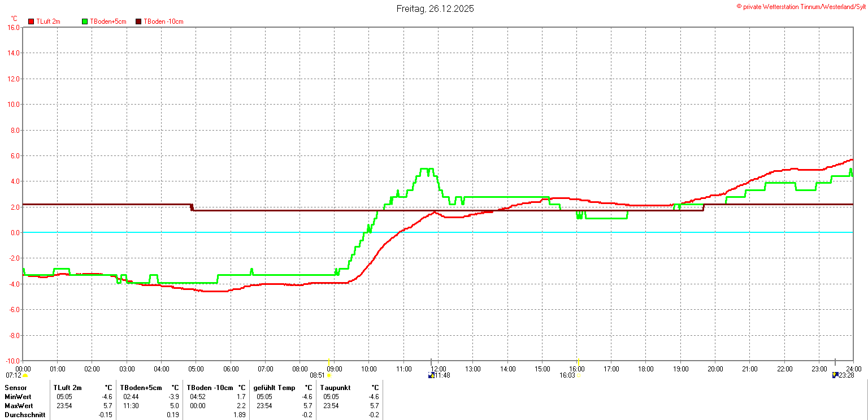
Task: Click the gefühlt Temp column header
Action: coord(274,388)
